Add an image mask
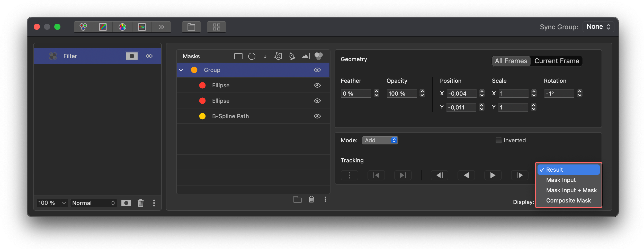Image resolution: width=644 pixels, height=249 pixels. 305,56
